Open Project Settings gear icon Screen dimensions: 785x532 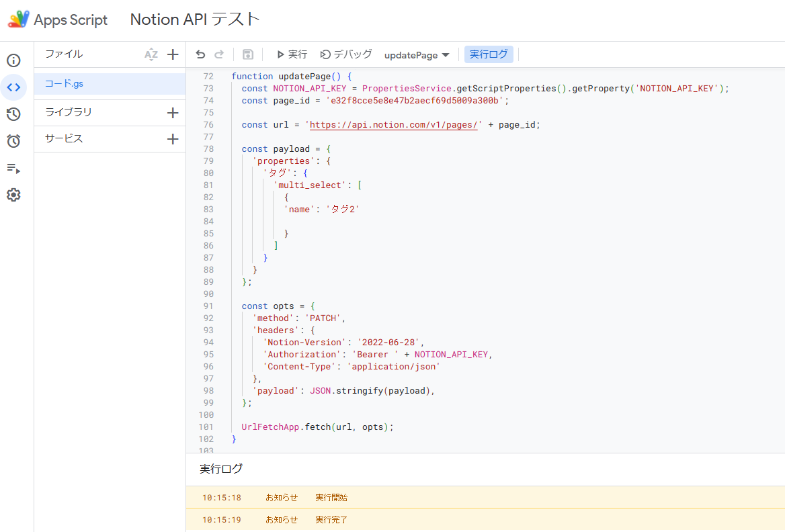pos(13,195)
